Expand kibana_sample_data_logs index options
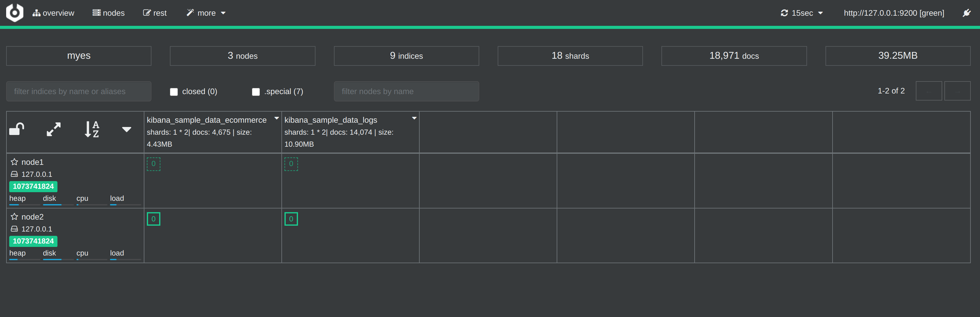 414,118
